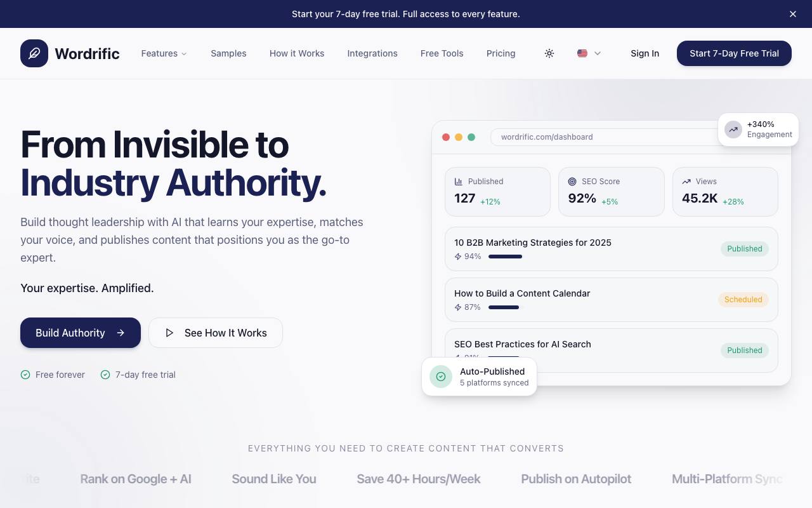This screenshot has width=812, height=508.
Task: Click the bar chart Published icon
Action: tap(459, 182)
